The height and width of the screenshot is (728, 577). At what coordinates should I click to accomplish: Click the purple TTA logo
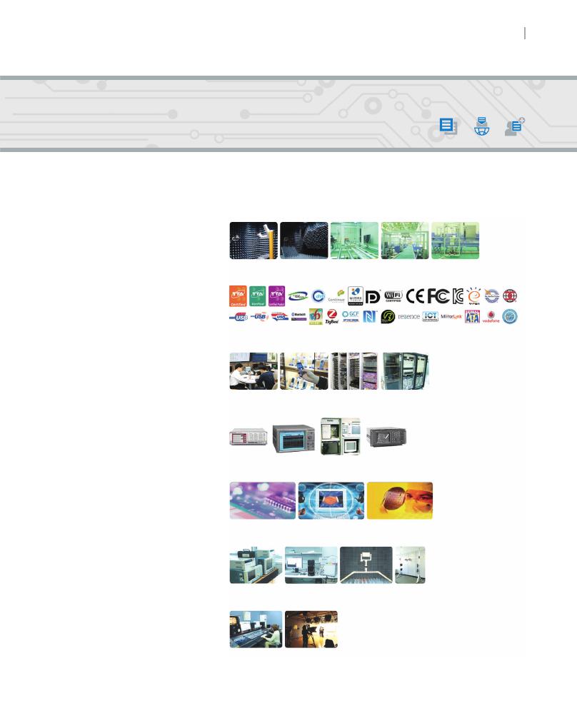277,296
